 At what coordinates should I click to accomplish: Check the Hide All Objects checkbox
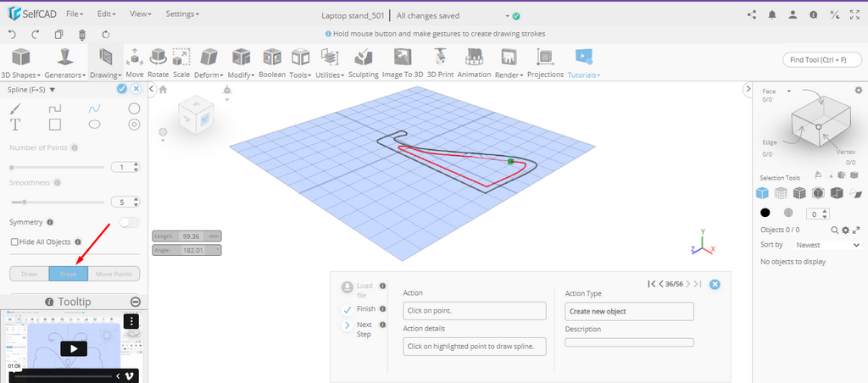[x=14, y=241]
